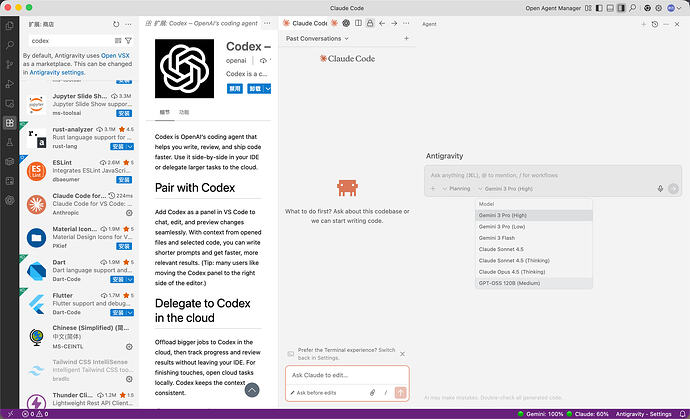Click the OpenAI Codex activity bar icon

(10, 200)
